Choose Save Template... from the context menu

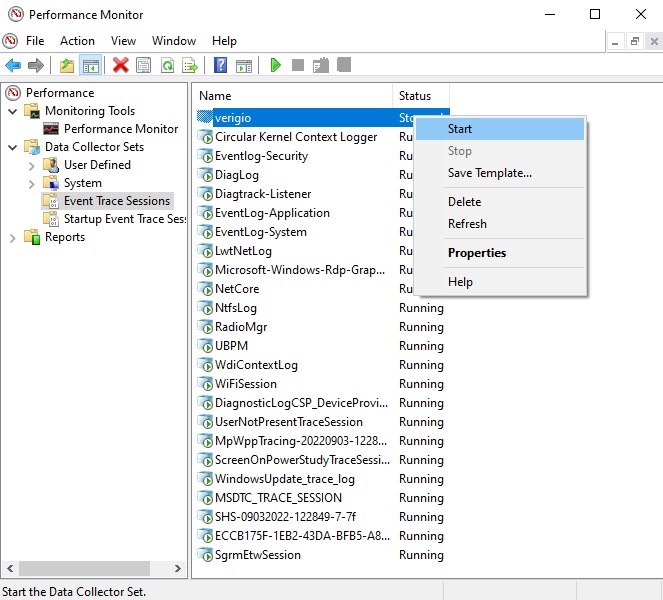500,173
